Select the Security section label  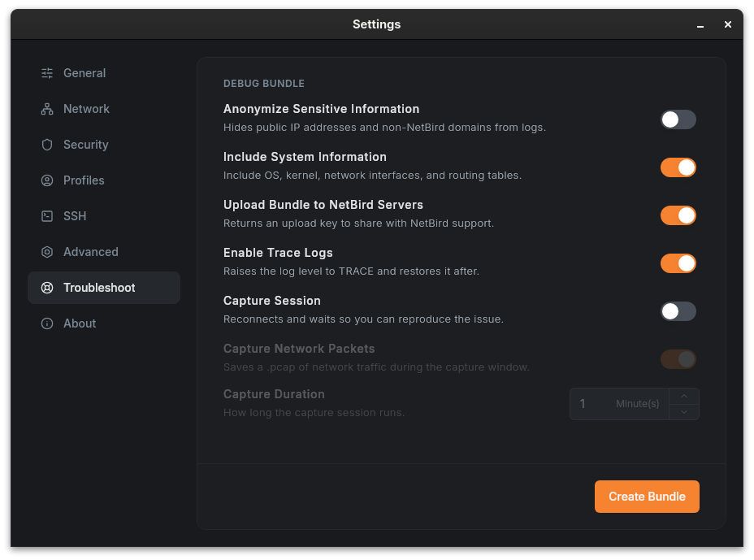tap(85, 145)
